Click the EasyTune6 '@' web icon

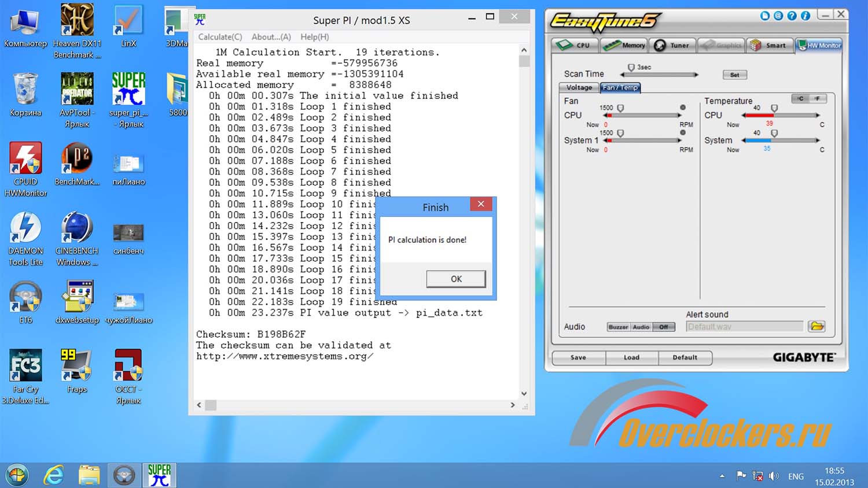point(778,16)
